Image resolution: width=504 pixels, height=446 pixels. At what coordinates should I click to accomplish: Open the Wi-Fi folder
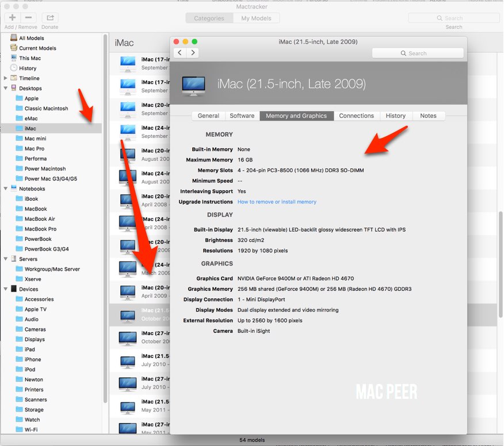(26, 430)
